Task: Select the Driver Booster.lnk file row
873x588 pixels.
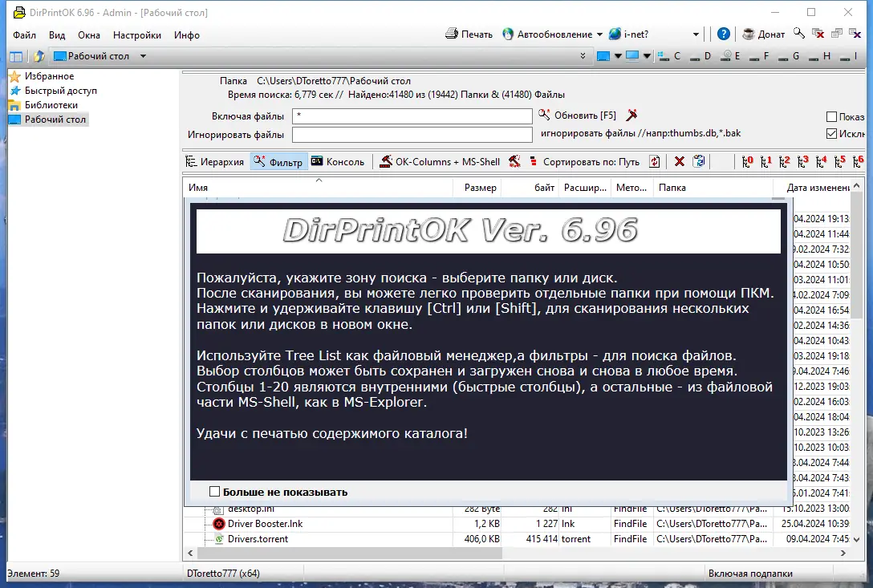Action: (518, 523)
